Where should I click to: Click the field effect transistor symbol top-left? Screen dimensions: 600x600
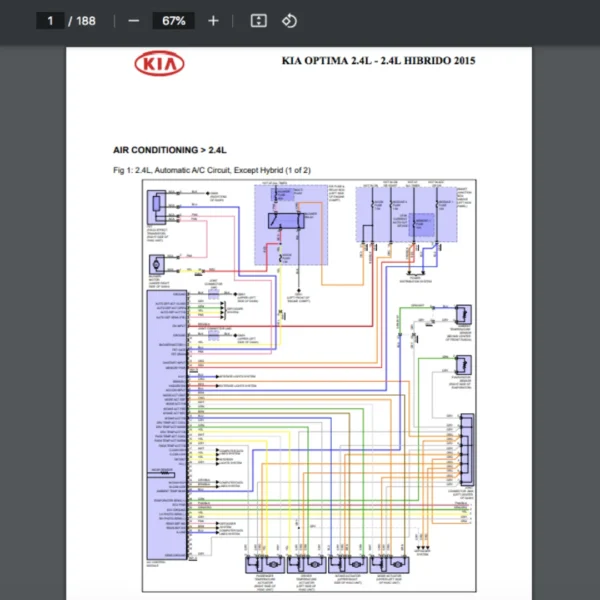pos(158,208)
